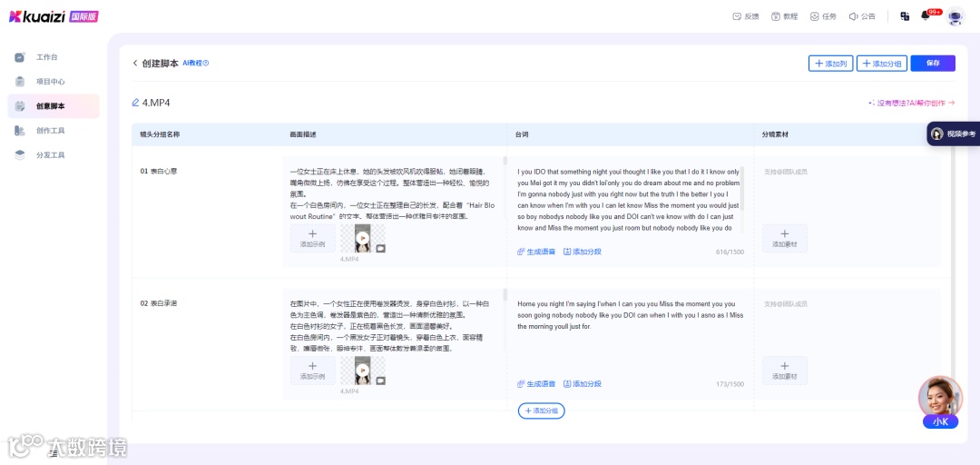
Task: Click 添加分段 in row 02
Action: [x=583, y=383]
